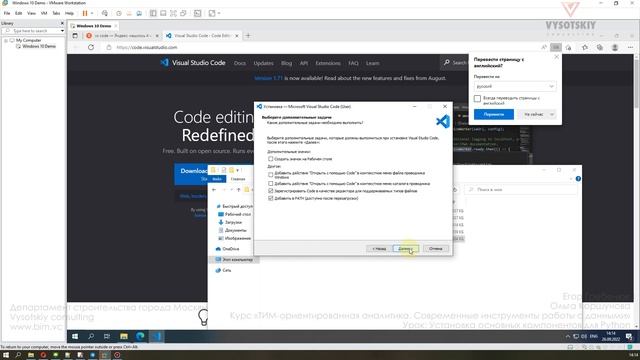Click the VMware take snapshot icon

tap(119, 13)
